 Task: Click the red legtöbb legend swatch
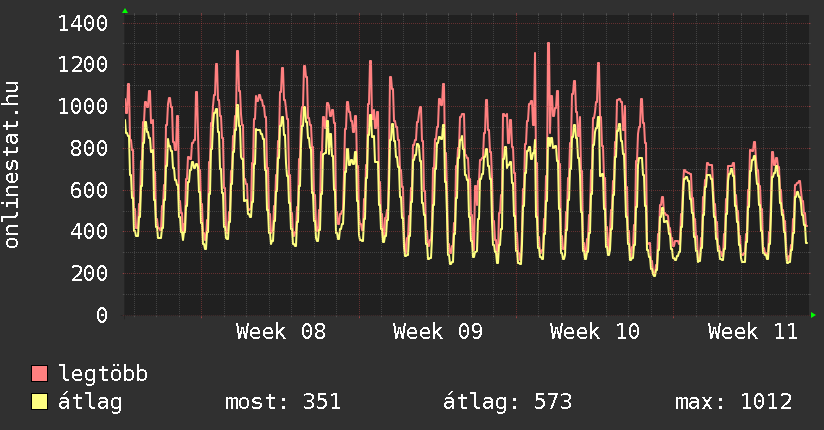pos(40,374)
